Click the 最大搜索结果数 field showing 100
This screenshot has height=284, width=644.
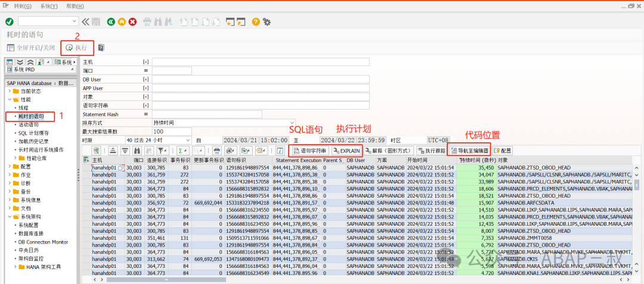pyautogui.click(x=172, y=132)
